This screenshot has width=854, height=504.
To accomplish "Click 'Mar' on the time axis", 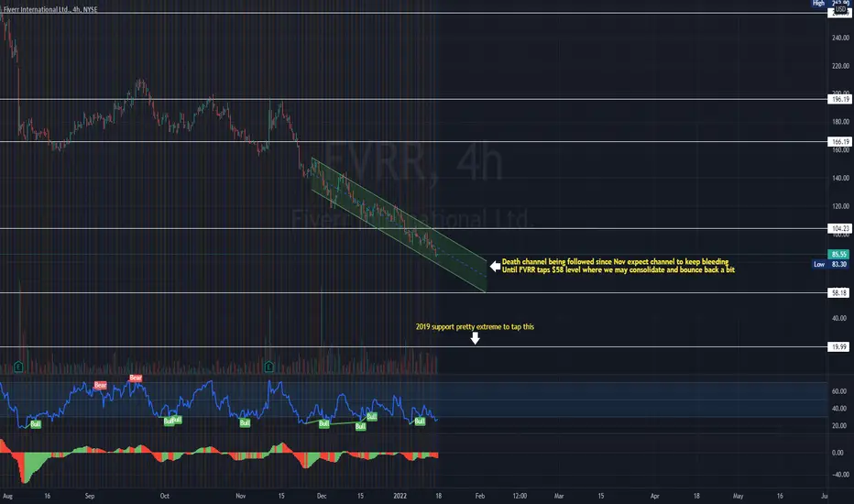I will (x=559, y=497).
